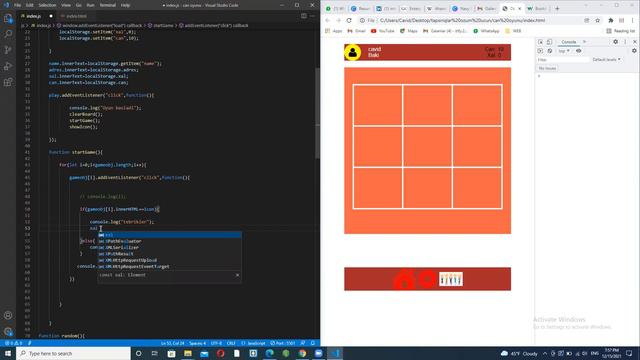The image size is (640, 360).
Task: Click the Windows taskbar search box
Action: click(73, 353)
